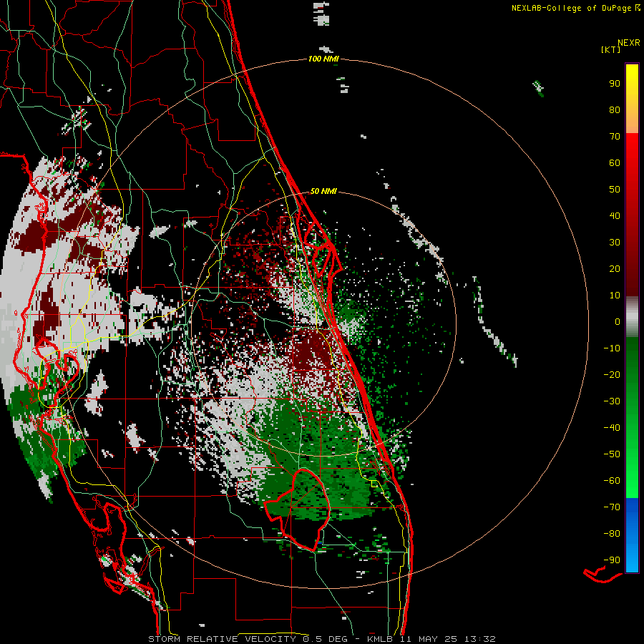Viewport: 644px width, 644px height.
Task: Click the -40 value on the velocity scale
Action: pyautogui.click(x=612, y=428)
